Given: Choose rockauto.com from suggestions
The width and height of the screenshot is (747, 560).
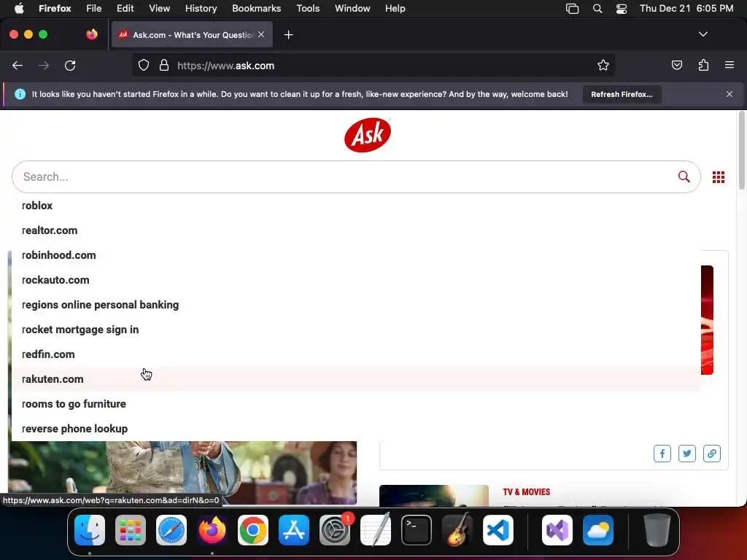Looking at the screenshot, I should pos(356,280).
